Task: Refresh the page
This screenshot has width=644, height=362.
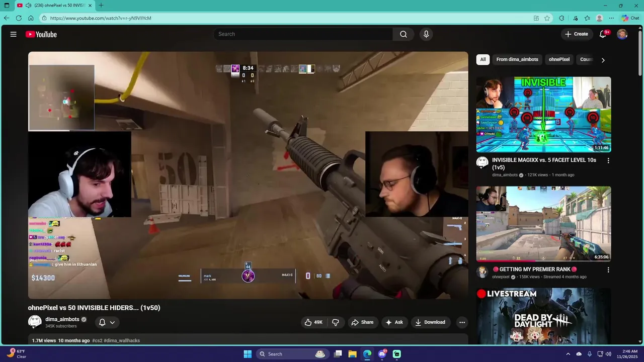Action: point(19,18)
